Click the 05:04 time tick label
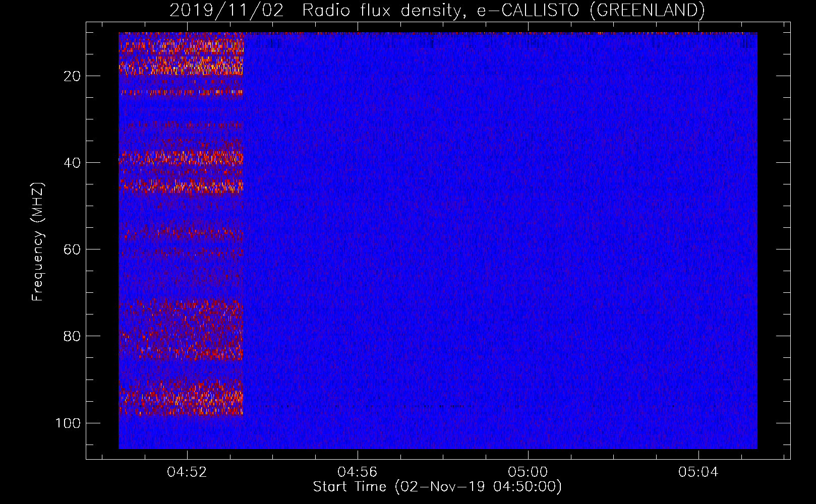 tap(698, 472)
